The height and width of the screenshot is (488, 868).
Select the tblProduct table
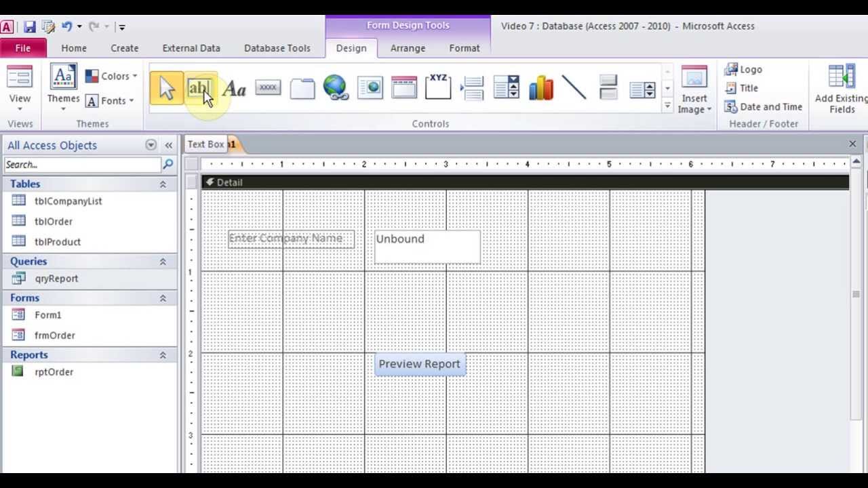point(58,242)
